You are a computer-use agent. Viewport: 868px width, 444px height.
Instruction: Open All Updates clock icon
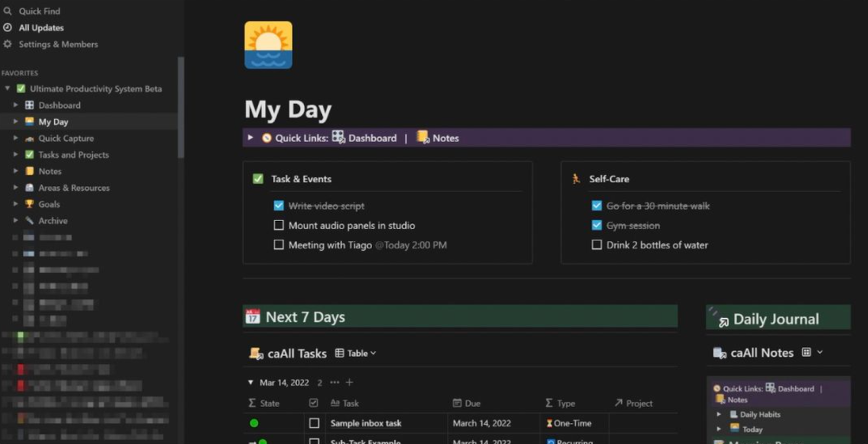pyautogui.click(x=8, y=27)
